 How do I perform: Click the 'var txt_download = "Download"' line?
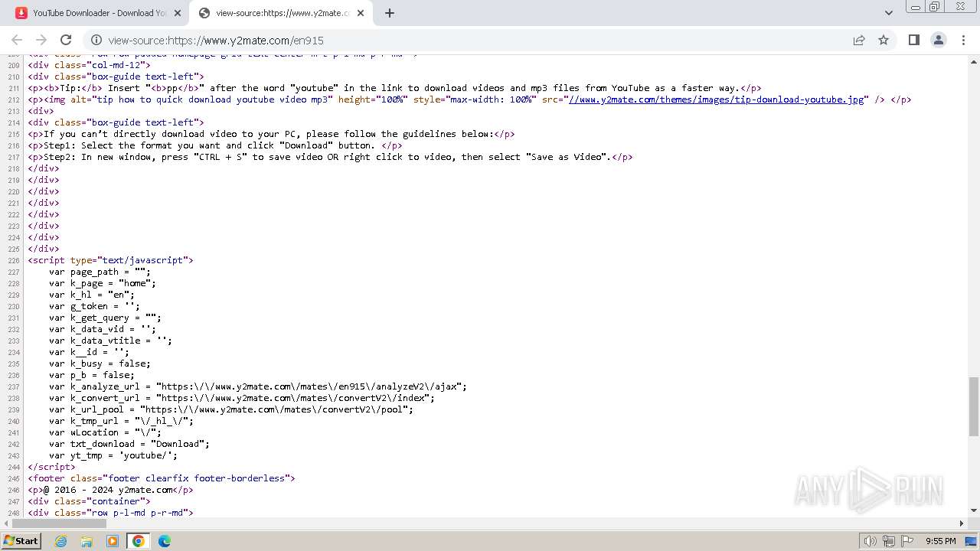(129, 444)
